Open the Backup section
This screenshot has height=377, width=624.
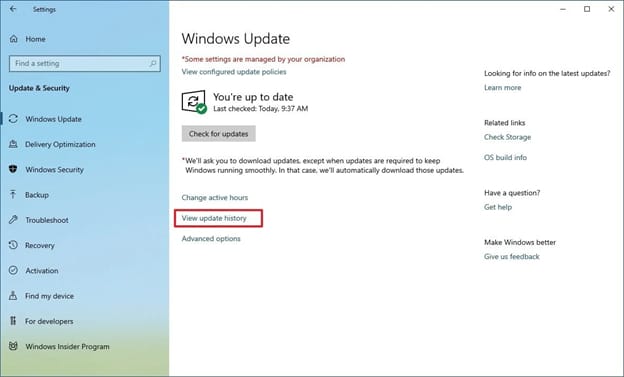[x=37, y=195]
